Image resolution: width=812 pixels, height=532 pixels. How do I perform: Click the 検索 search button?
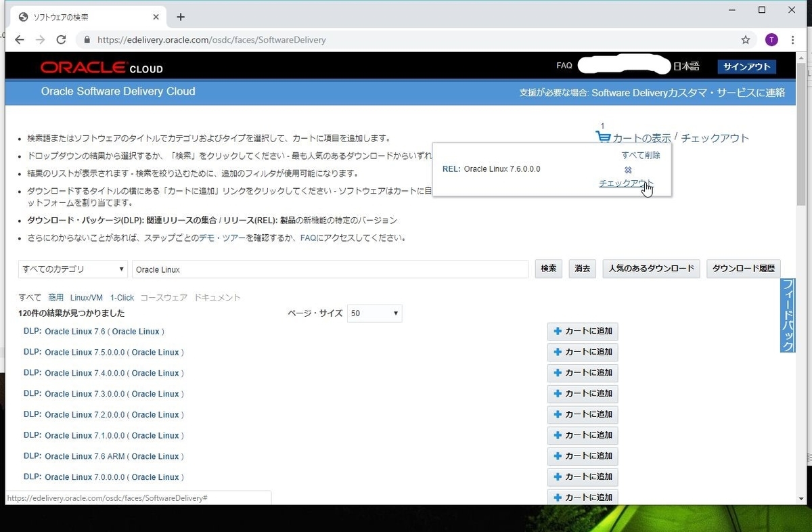click(548, 269)
